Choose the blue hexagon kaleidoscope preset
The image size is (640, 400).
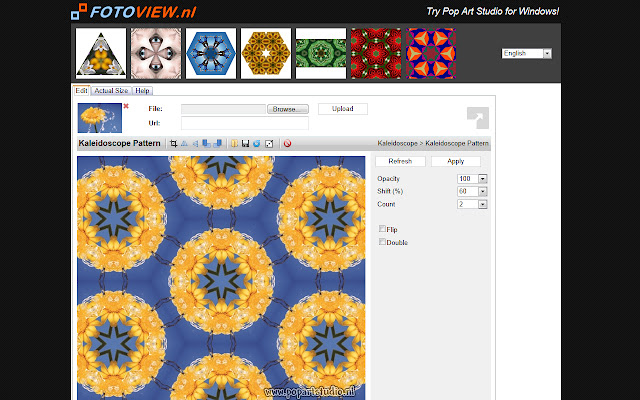click(x=211, y=53)
